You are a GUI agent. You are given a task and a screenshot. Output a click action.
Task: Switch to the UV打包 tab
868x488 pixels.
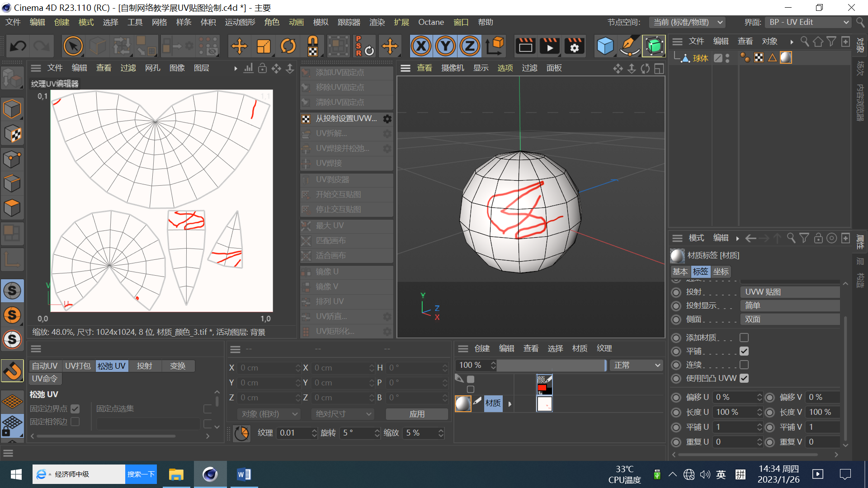[x=78, y=366]
